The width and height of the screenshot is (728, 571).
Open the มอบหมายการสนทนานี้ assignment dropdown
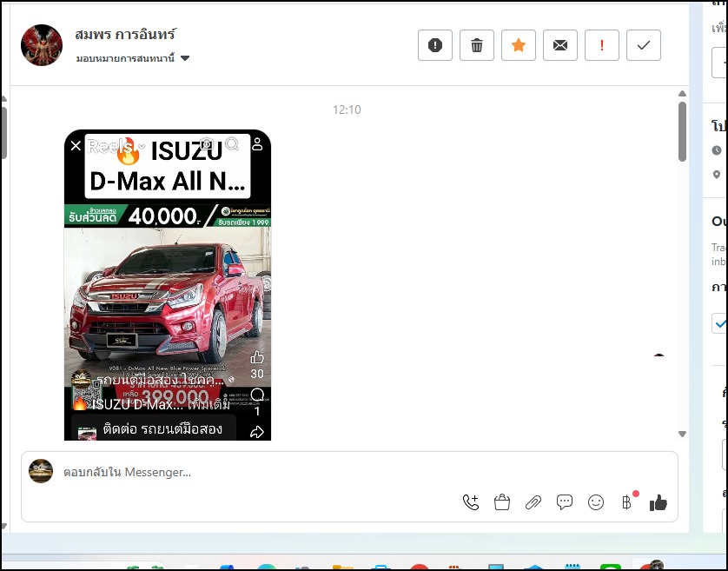(x=133, y=58)
